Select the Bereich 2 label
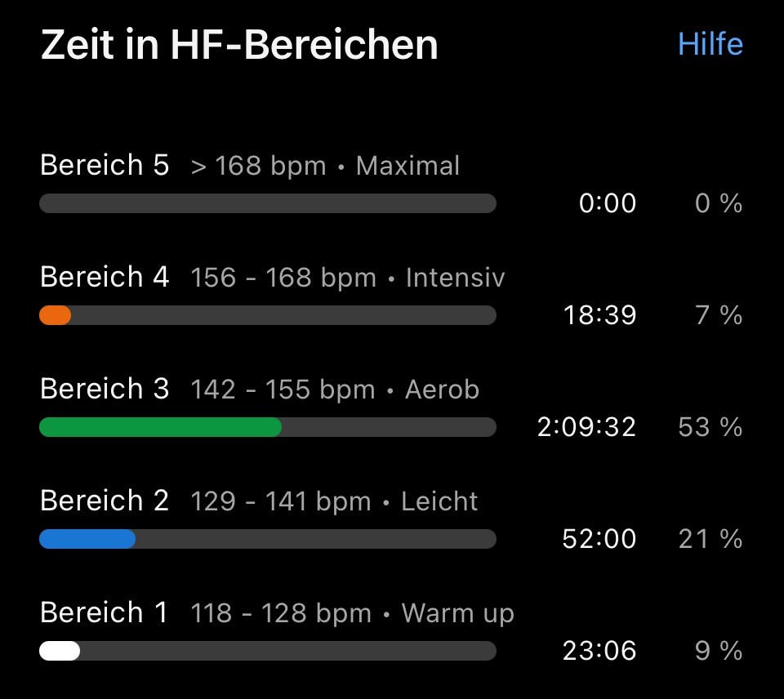Viewport: 784px width, 699px height. pyautogui.click(x=105, y=501)
